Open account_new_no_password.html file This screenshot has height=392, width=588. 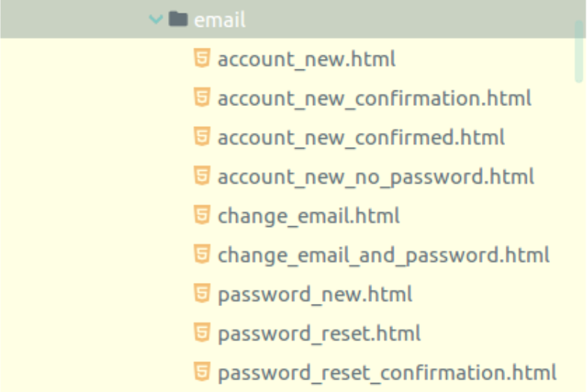[x=376, y=177]
